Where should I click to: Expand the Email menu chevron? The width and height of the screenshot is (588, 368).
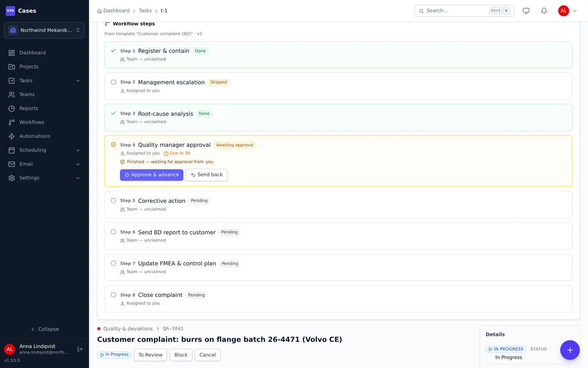(x=78, y=164)
